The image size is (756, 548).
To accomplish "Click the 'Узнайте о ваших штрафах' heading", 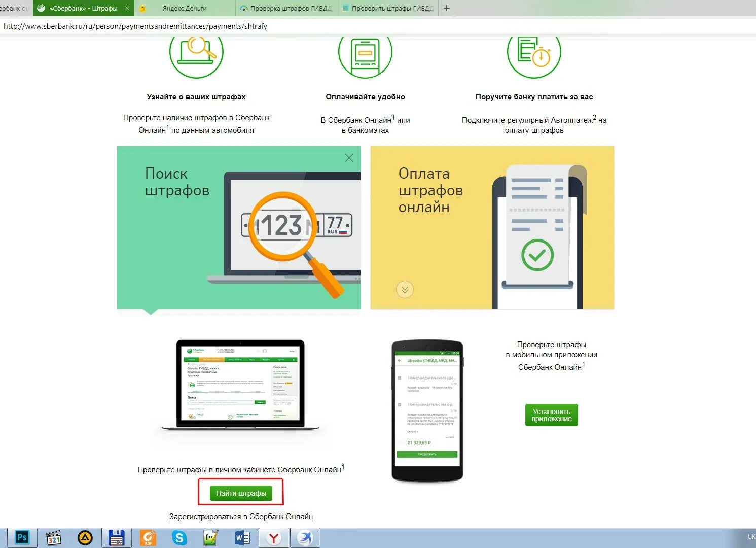I will (196, 97).
